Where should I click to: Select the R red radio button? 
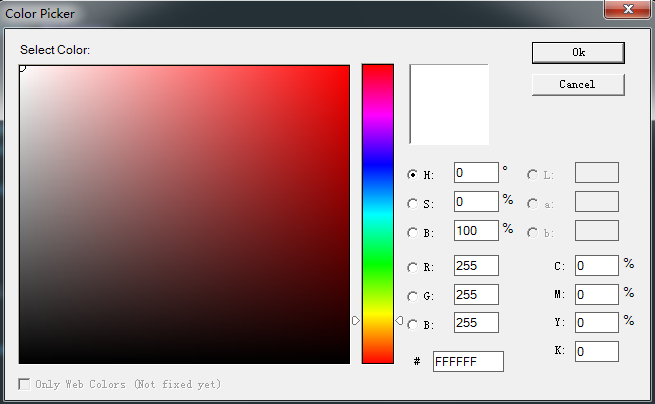click(413, 267)
